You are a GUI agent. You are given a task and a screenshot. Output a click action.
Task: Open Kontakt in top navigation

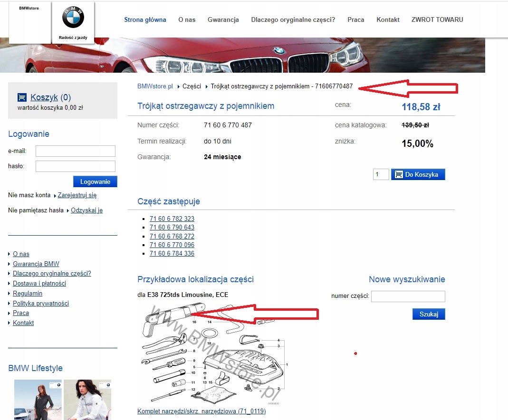click(x=388, y=20)
